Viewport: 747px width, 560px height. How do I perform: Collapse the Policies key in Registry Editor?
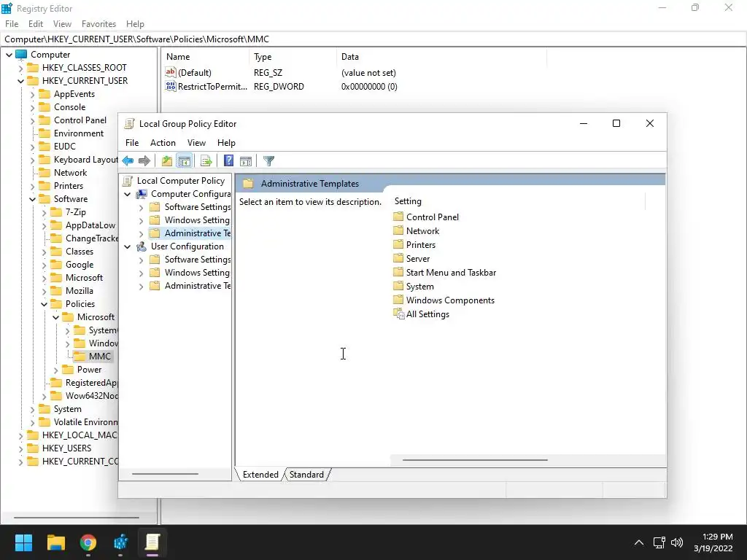click(44, 304)
